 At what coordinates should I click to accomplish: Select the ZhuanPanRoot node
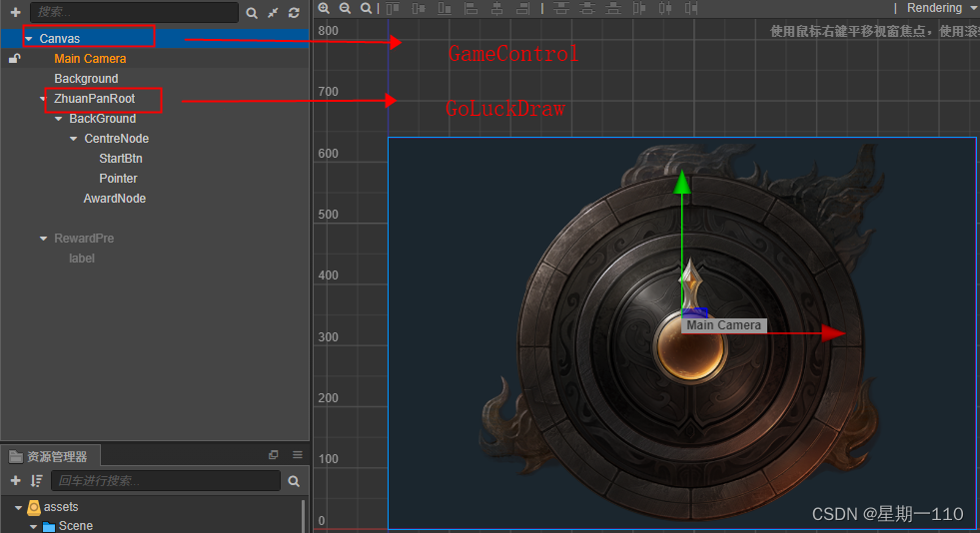94,99
